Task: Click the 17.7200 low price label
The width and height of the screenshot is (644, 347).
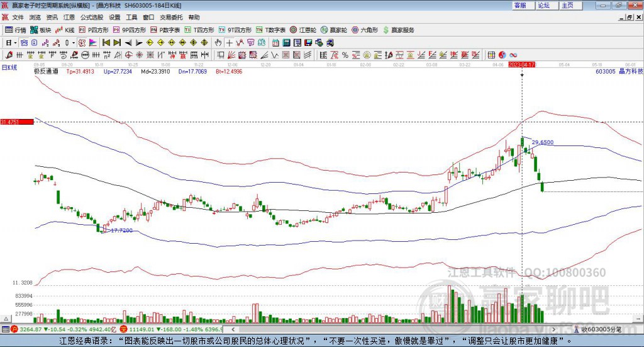Action: (121, 230)
